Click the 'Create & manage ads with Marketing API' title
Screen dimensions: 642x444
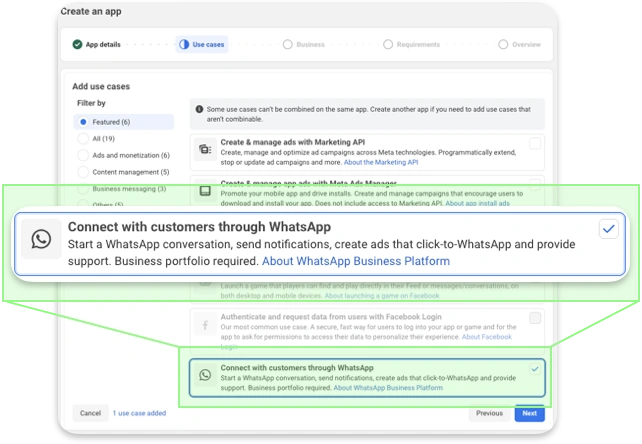tap(293, 142)
